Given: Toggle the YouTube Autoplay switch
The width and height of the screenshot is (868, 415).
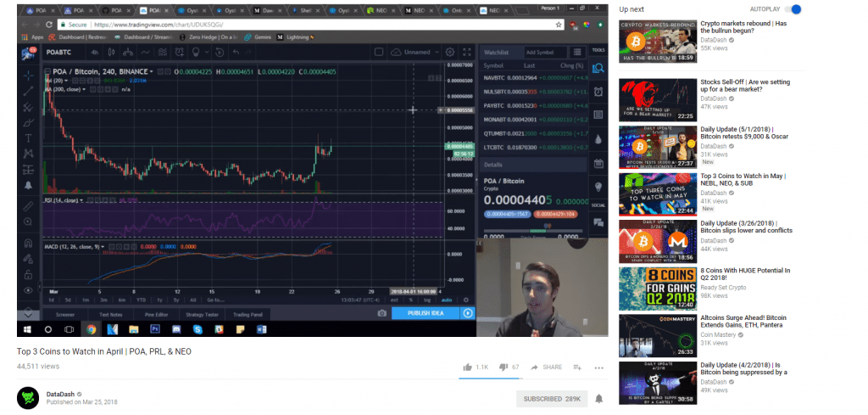Looking at the screenshot, I should pos(793,8).
